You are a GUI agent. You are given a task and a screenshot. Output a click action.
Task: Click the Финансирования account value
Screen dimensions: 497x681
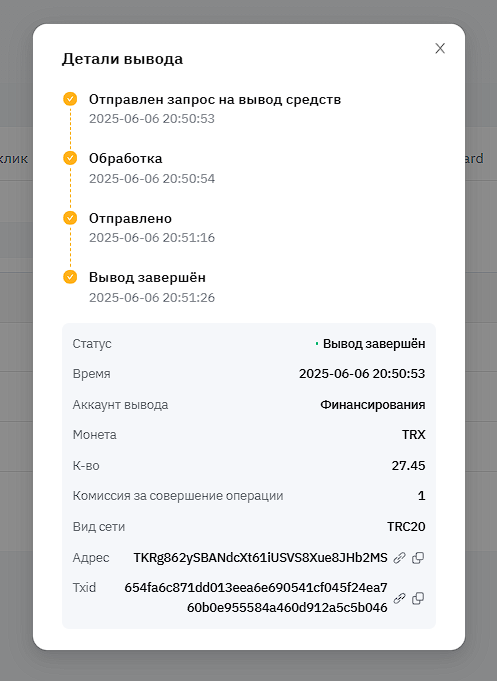click(373, 405)
